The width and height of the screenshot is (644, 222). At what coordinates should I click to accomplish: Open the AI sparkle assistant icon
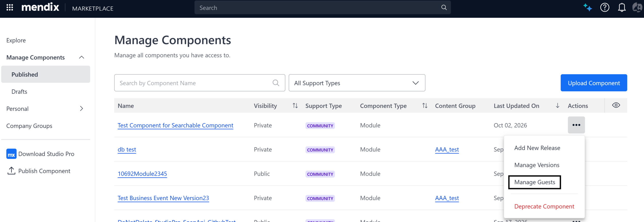[588, 8]
